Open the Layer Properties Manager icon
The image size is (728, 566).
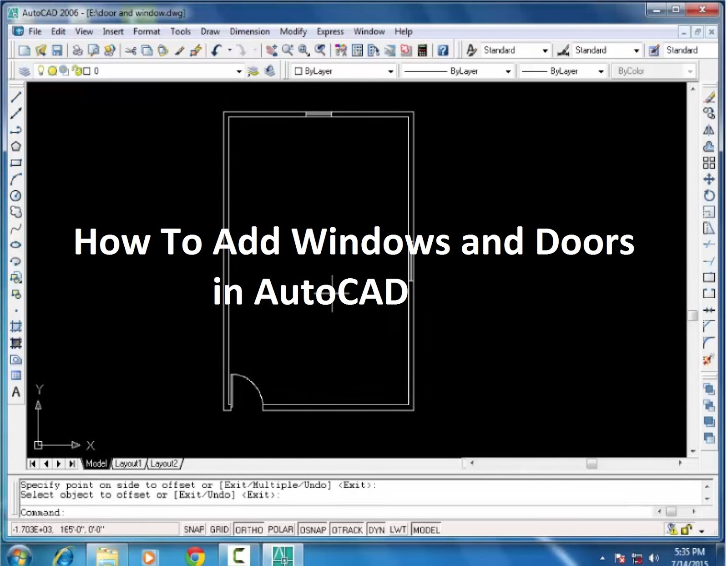tap(25, 71)
